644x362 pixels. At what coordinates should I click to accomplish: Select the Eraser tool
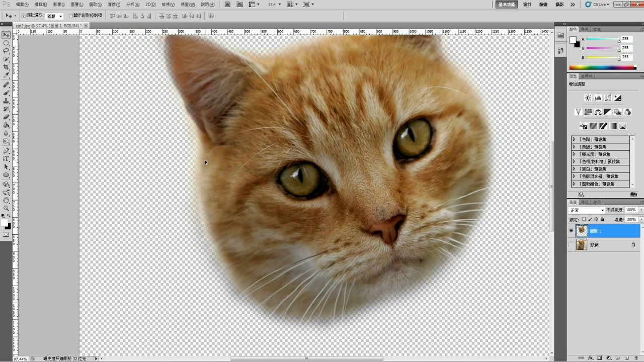click(x=6, y=117)
